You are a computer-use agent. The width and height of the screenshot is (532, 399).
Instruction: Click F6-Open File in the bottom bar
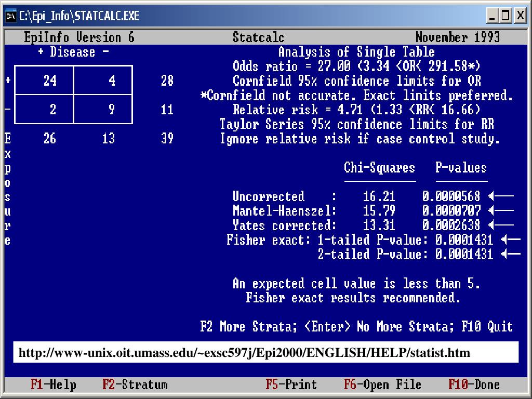click(x=382, y=384)
